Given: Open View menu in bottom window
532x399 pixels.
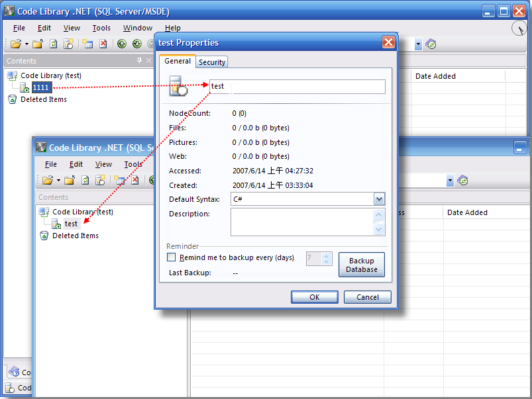Looking at the screenshot, I should (103, 164).
